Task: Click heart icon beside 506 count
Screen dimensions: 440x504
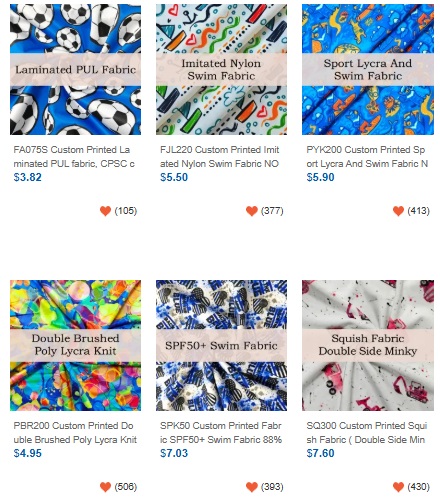Action: click(105, 487)
